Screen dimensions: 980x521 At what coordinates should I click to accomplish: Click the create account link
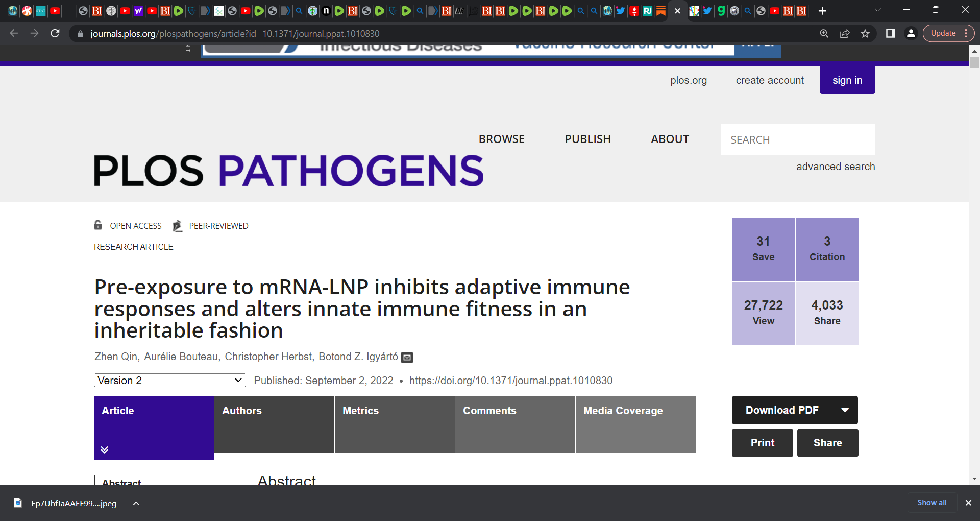point(770,80)
